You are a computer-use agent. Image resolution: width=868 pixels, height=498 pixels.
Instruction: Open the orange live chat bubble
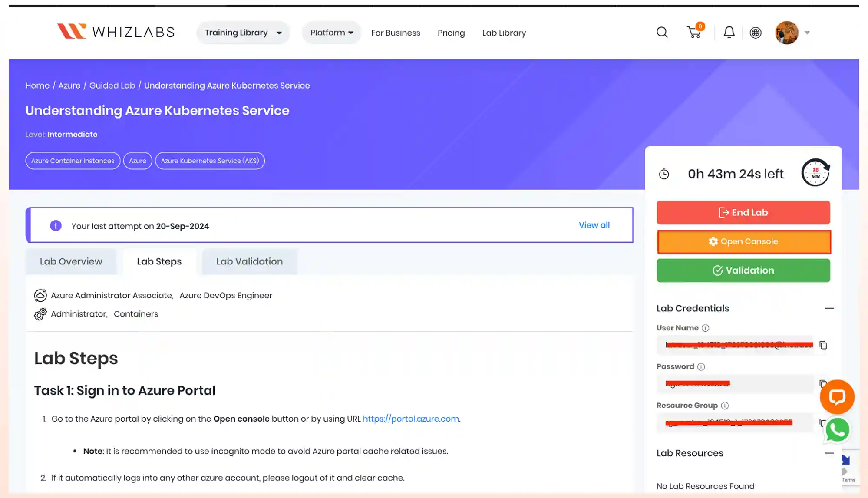(837, 397)
